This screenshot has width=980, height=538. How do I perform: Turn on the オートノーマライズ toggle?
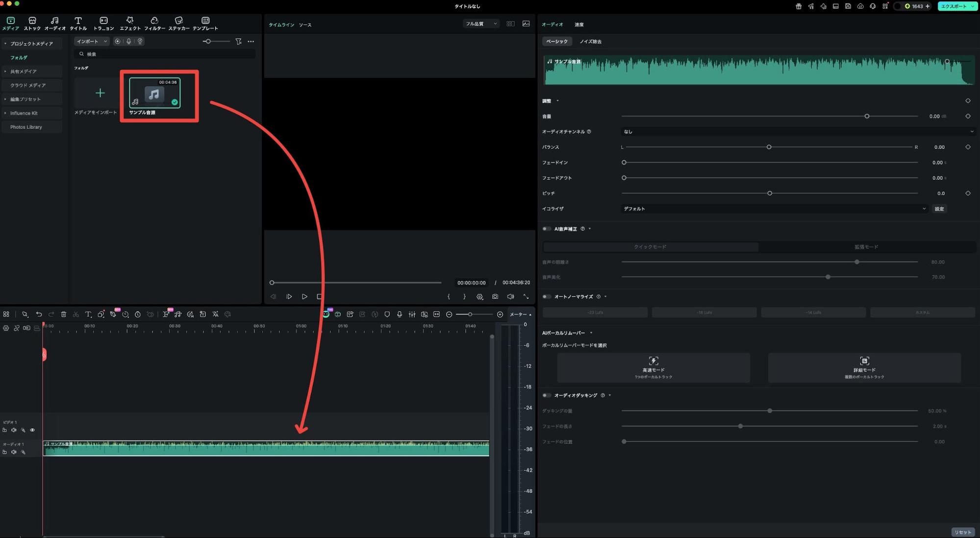pyautogui.click(x=545, y=296)
